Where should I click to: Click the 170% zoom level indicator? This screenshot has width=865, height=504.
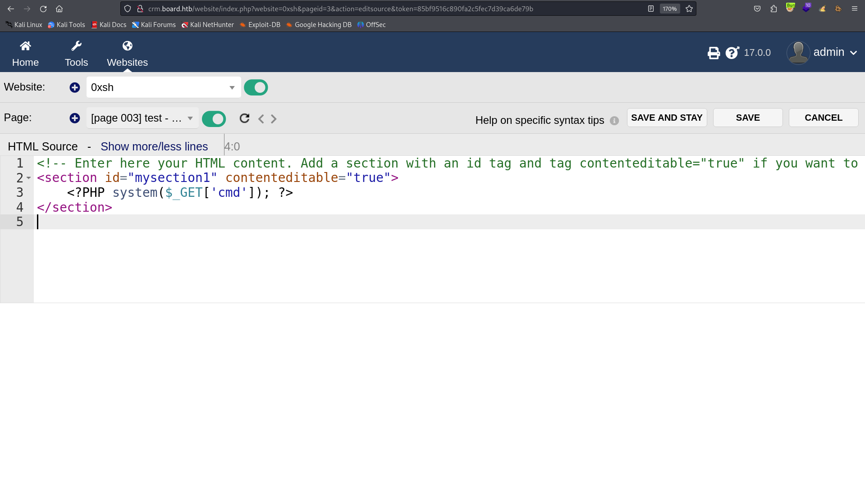[x=669, y=9]
